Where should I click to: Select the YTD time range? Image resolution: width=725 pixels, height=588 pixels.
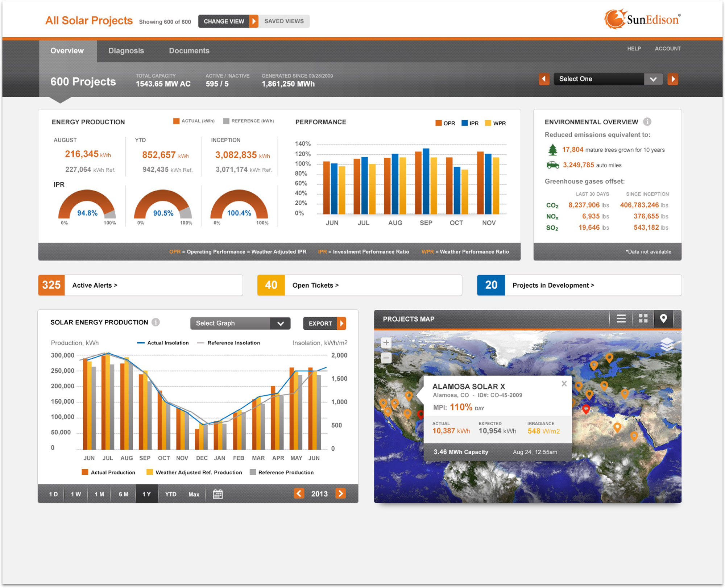click(171, 494)
